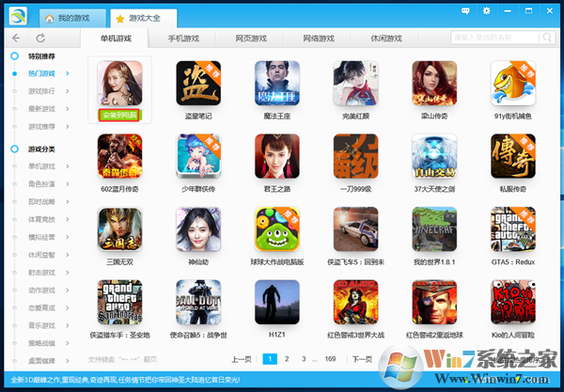Image resolution: width=564 pixels, height=392 pixels.
Task: Select 休闲游戏 category tab
Action: click(386, 39)
